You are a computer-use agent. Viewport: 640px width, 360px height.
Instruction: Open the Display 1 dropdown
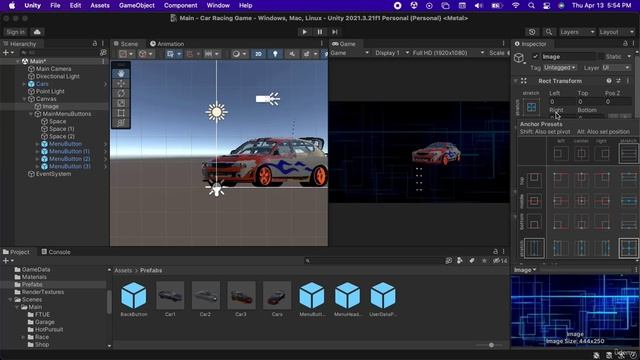392,53
